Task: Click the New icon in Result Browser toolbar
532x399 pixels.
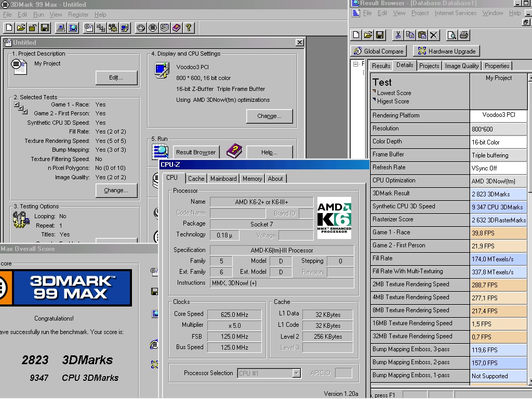Action: (x=356, y=35)
